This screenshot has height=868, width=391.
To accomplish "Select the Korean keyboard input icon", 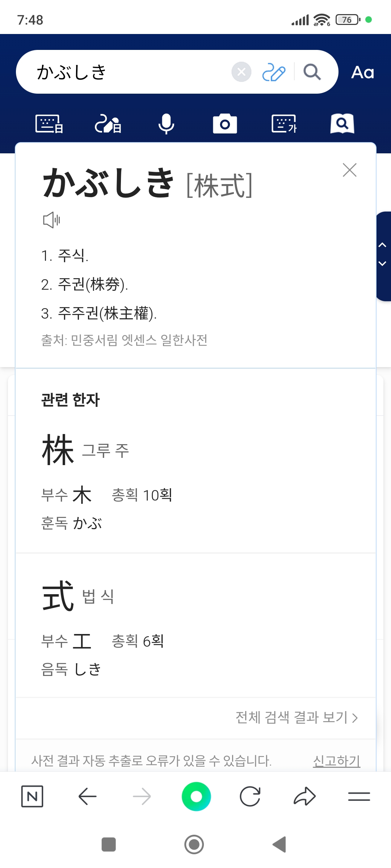I will click(x=284, y=124).
